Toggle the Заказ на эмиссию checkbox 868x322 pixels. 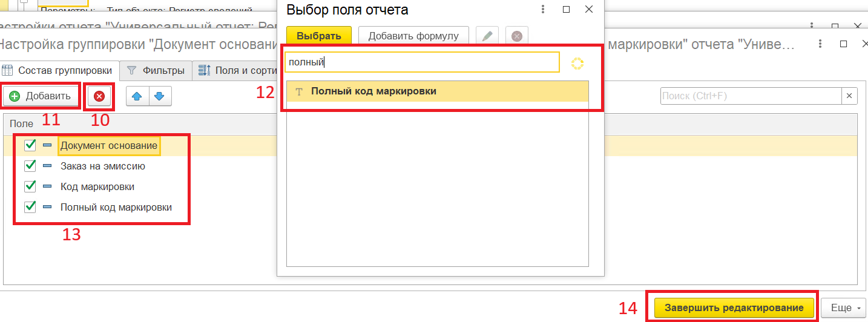point(30,166)
